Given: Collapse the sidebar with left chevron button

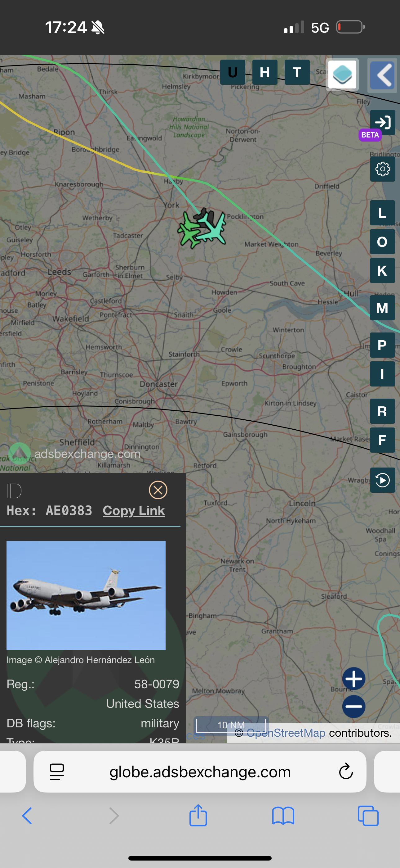Looking at the screenshot, I should click(x=382, y=75).
